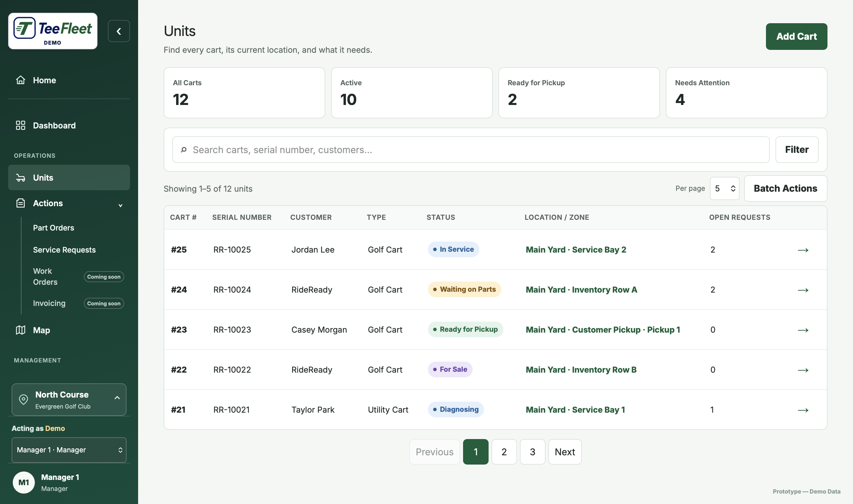This screenshot has height=504, width=853.
Task: Open the row arrow for cart #22
Action: tap(803, 370)
